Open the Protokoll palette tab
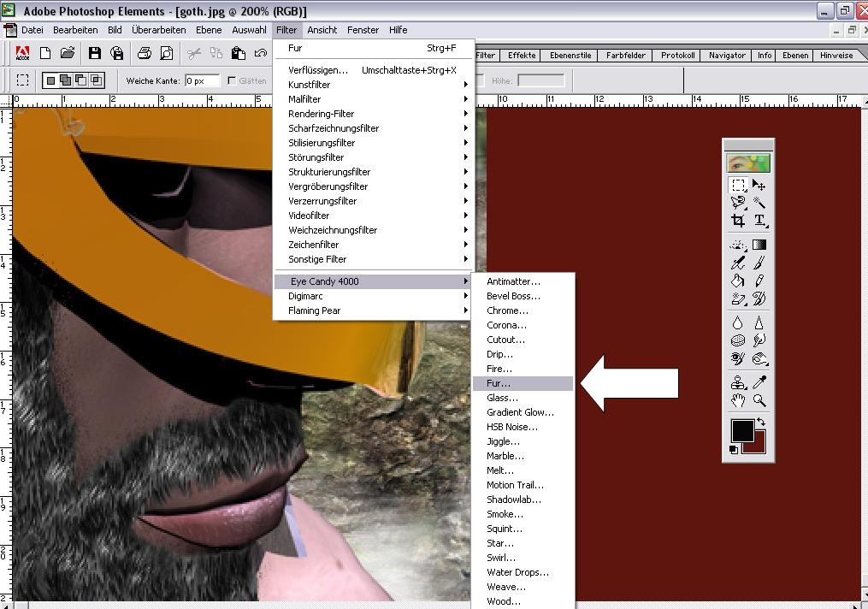Screen dimensions: 868x609 pyautogui.click(x=677, y=56)
